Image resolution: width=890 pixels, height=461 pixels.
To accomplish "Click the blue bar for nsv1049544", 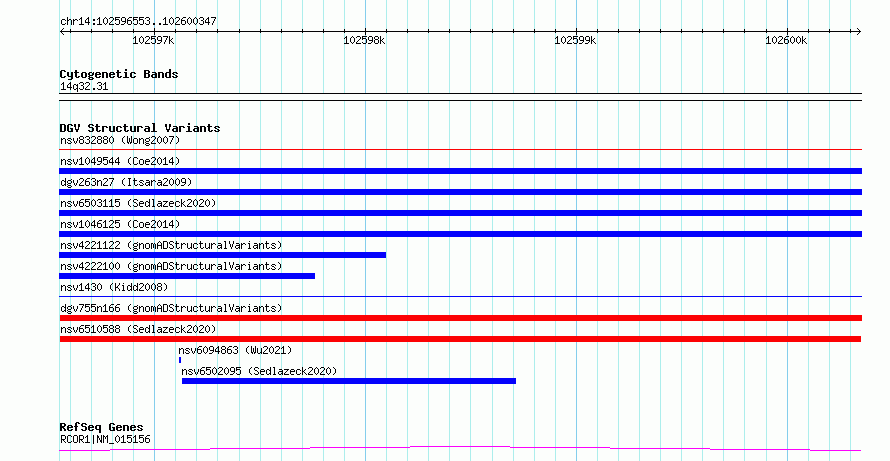I will coord(460,171).
